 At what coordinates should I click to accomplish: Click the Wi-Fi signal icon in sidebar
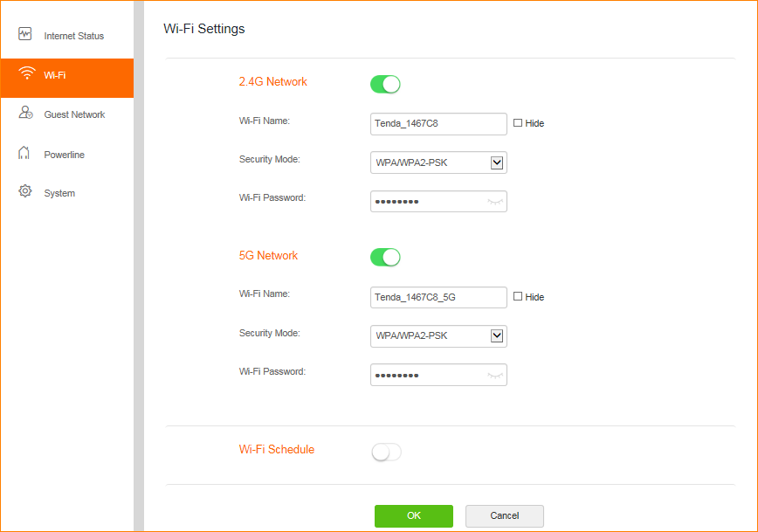[x=26, y=73]
